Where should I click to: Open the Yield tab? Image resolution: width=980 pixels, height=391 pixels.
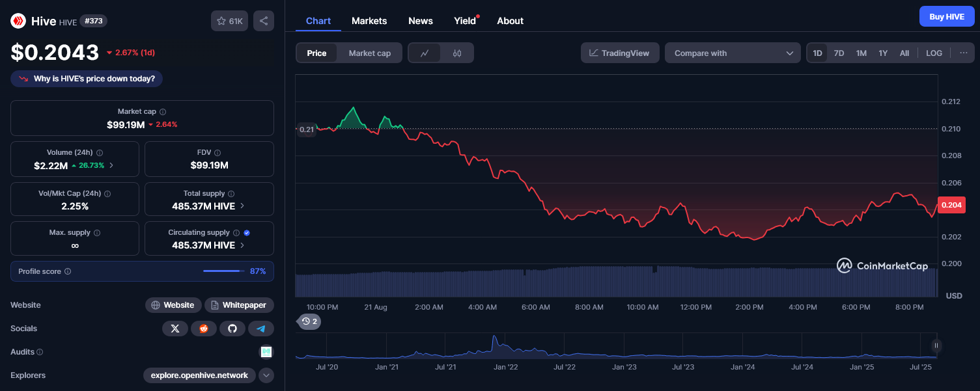pyautogui.click(x=465, y=21)
